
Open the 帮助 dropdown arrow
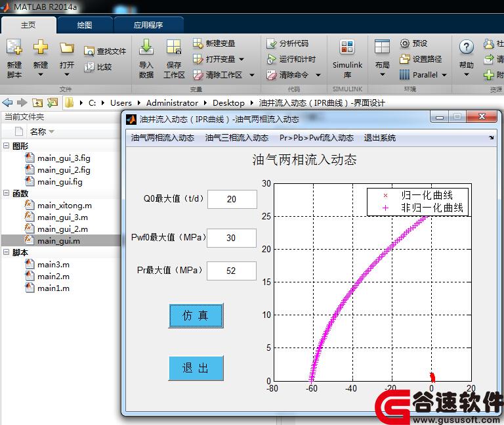(x=467, y=75)
